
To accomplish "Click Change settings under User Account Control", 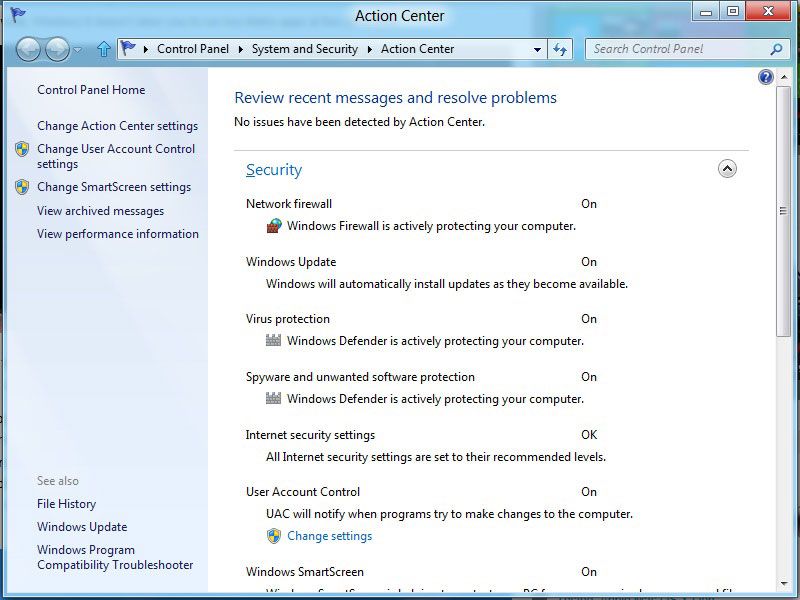I will point(329,536).
